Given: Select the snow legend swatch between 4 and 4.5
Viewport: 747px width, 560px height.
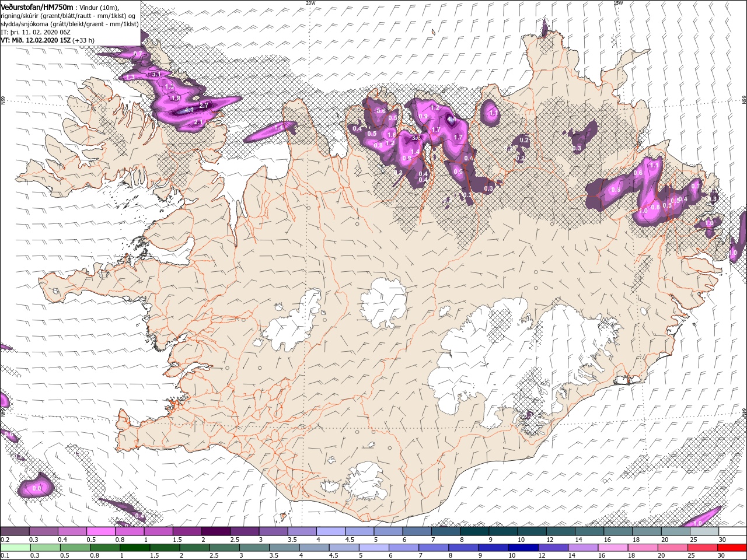Looking at the screenshot, I should pos(331,531).
